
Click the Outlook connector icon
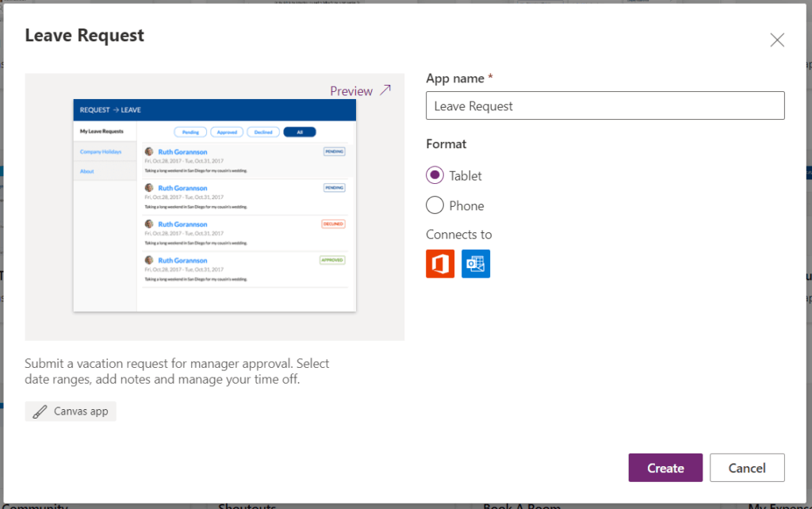click(476, 263)
